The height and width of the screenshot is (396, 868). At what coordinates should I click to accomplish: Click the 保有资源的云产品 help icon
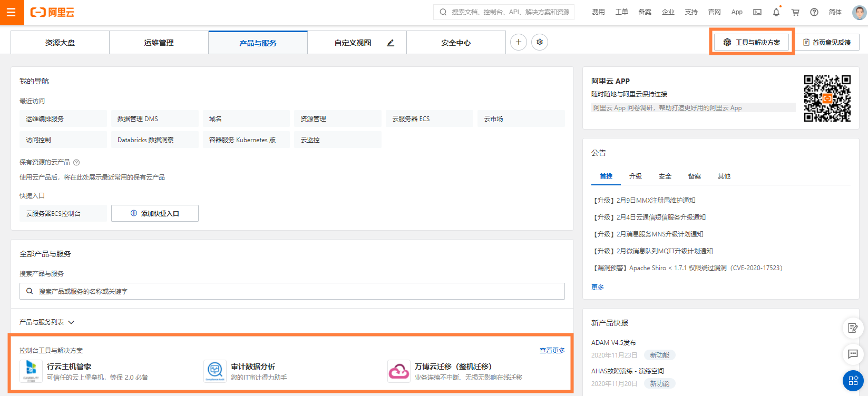coord(76,162)
